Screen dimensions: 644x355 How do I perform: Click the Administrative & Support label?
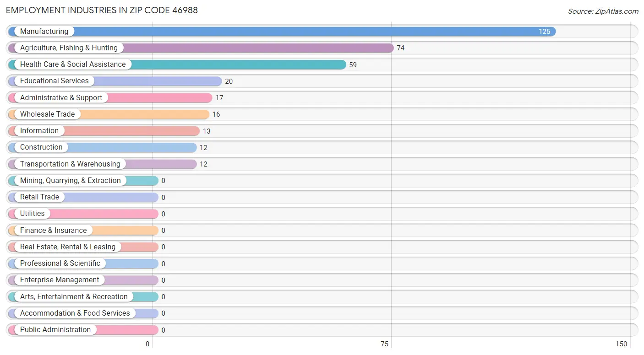[61, 97]
